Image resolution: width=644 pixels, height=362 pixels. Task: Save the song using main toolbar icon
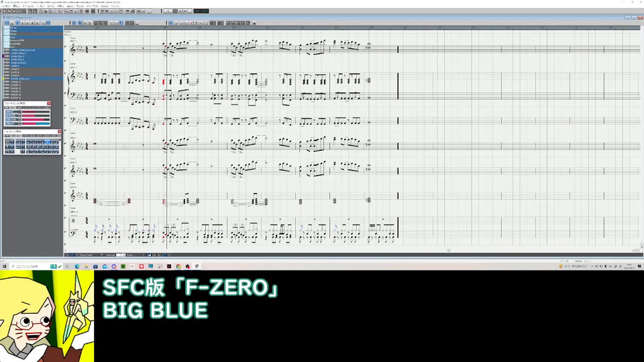click(x=14, y=11)
